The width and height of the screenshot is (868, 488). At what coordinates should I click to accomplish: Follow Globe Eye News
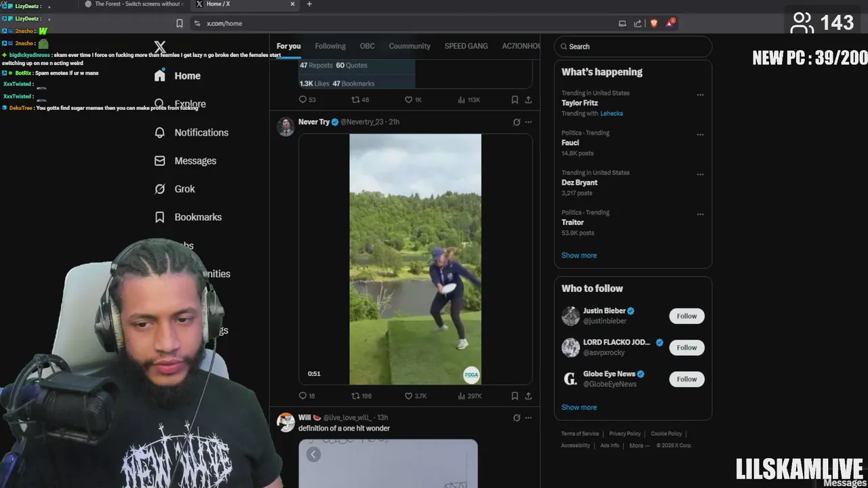(x=686, y=379)
